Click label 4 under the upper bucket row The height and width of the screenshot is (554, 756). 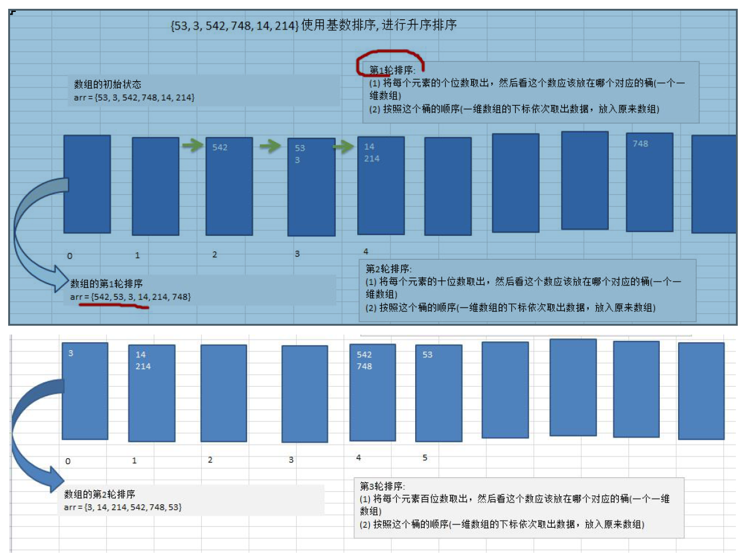click(x=366, y=252)
